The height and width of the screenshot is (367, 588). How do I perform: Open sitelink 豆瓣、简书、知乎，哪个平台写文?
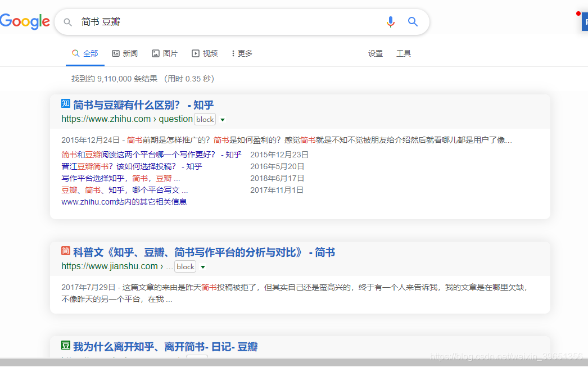point(124,190)
